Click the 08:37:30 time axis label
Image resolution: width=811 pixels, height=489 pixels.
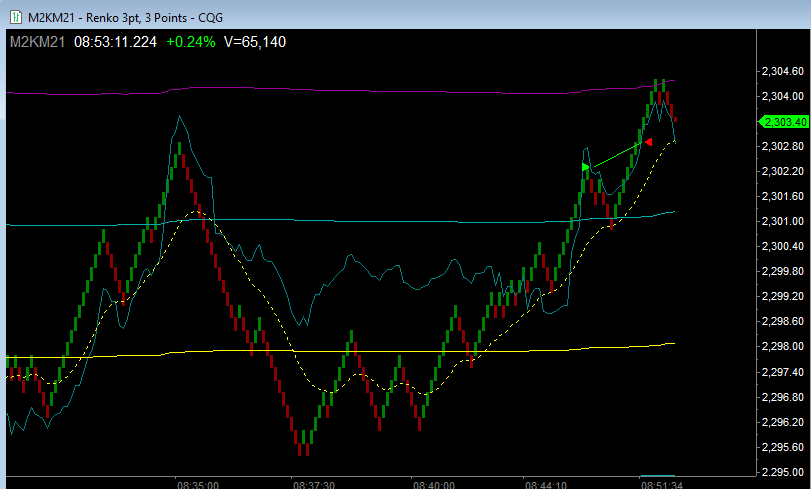tap(314, 485)
